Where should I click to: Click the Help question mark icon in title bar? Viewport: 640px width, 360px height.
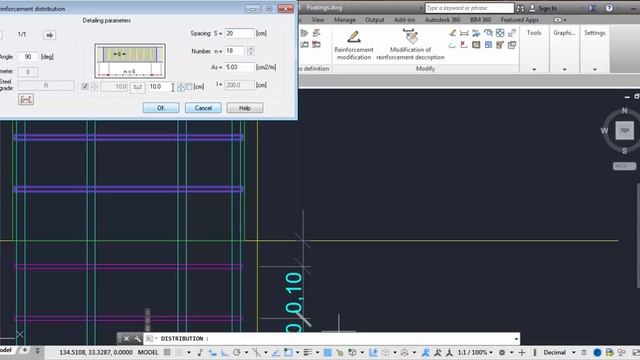coord(609,8)
